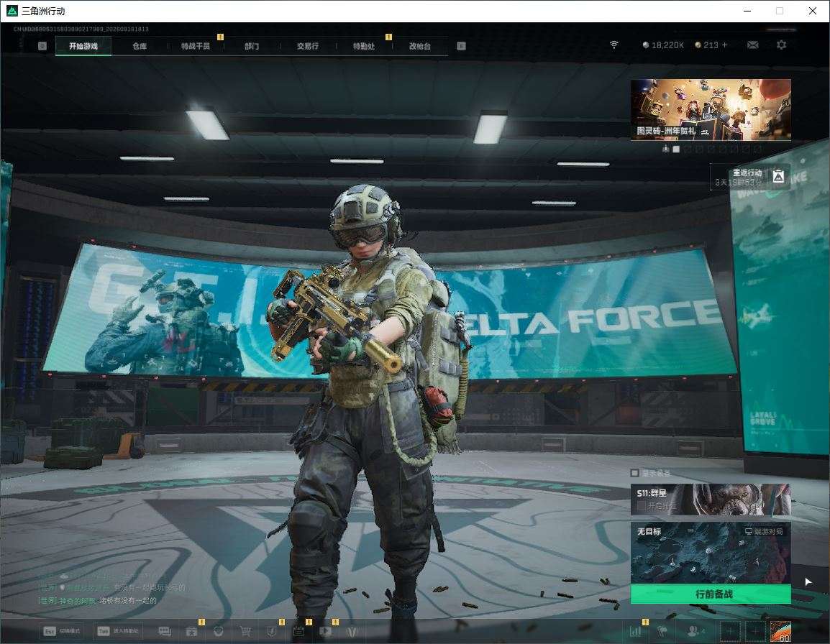Click the 18,220K currency balance

tap(663, 45)
